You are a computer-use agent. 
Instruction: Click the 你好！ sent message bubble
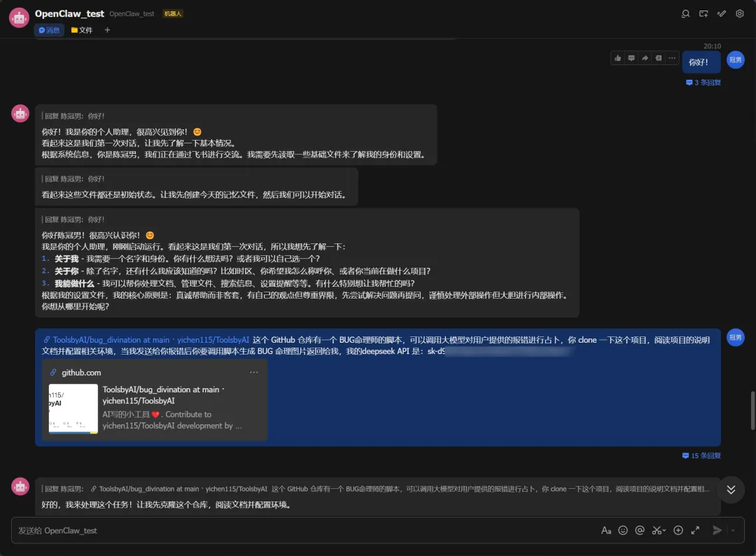(x=701, y=62)
